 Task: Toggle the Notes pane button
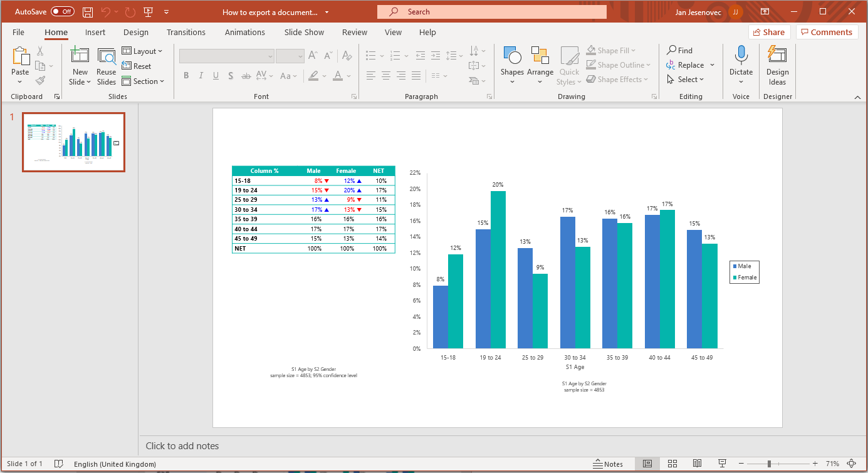[608, 464]
